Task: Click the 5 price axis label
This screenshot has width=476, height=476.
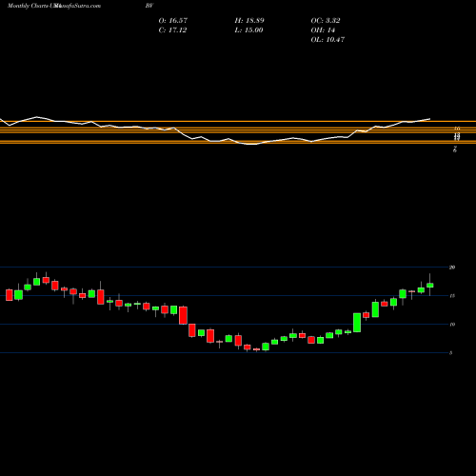Action: tap(451, 353)
